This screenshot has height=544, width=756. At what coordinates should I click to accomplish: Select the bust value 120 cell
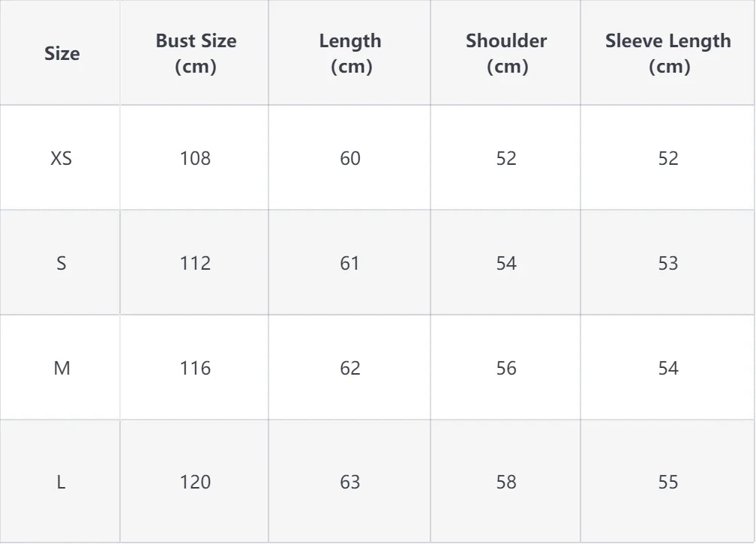(195, 482)
